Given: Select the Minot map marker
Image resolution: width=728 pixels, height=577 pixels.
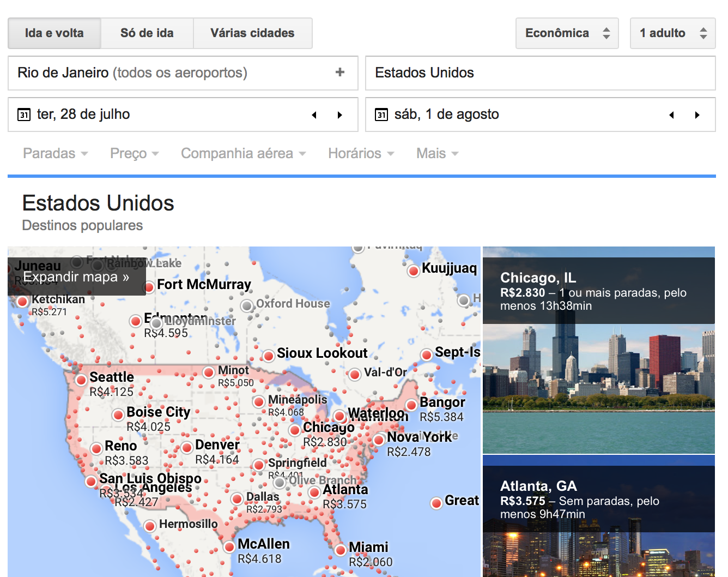Looking at the screenshot, I should coord(209,372).
